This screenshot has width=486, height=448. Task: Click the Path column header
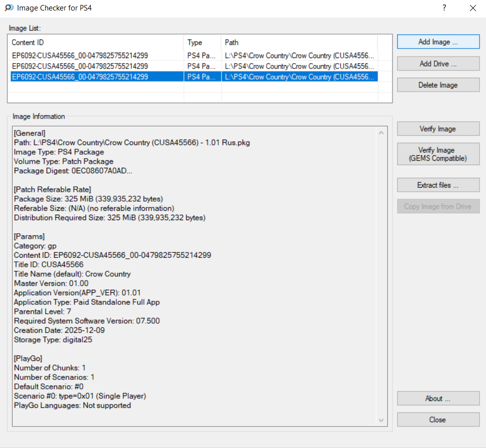299,43
